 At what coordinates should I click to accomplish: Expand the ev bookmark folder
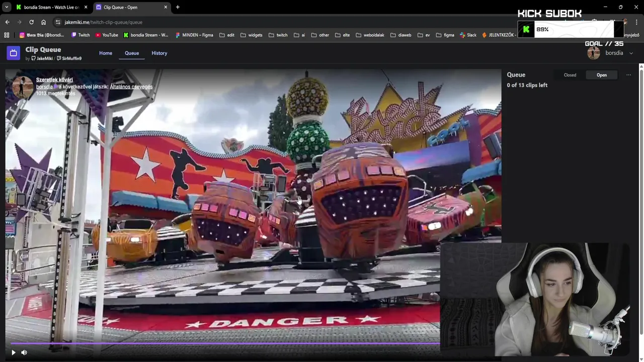click(424, 35)
